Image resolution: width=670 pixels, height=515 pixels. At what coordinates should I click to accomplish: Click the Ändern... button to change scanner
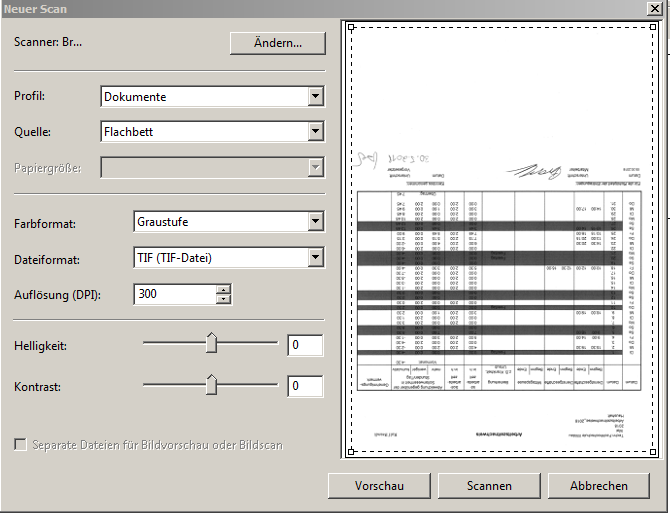pos(278,43)
